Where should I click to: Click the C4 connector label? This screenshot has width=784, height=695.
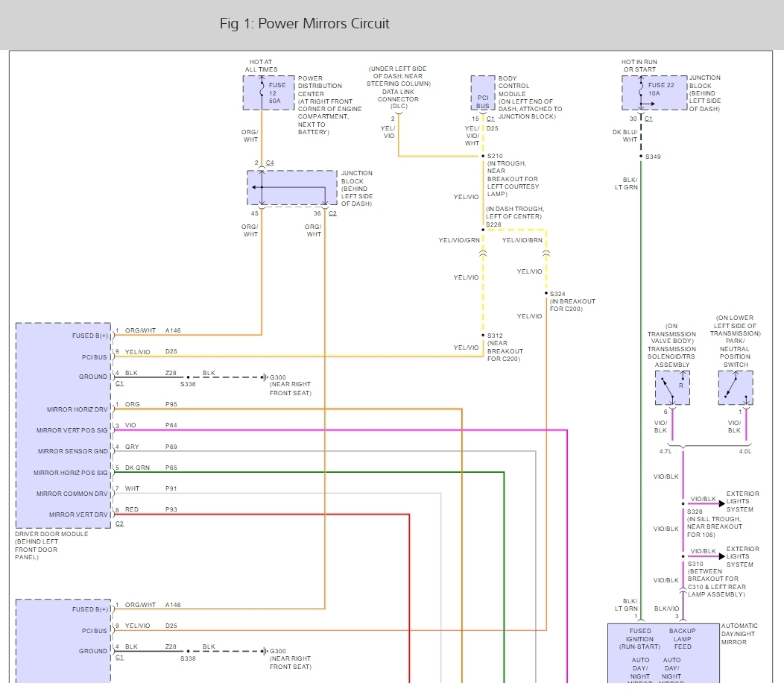click(x=270, y=163)
